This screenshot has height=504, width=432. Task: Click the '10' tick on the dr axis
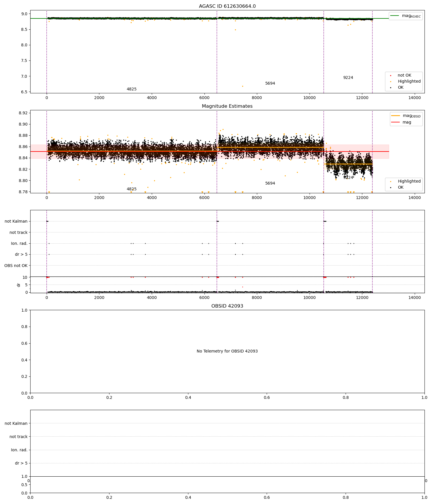(25, 277)
